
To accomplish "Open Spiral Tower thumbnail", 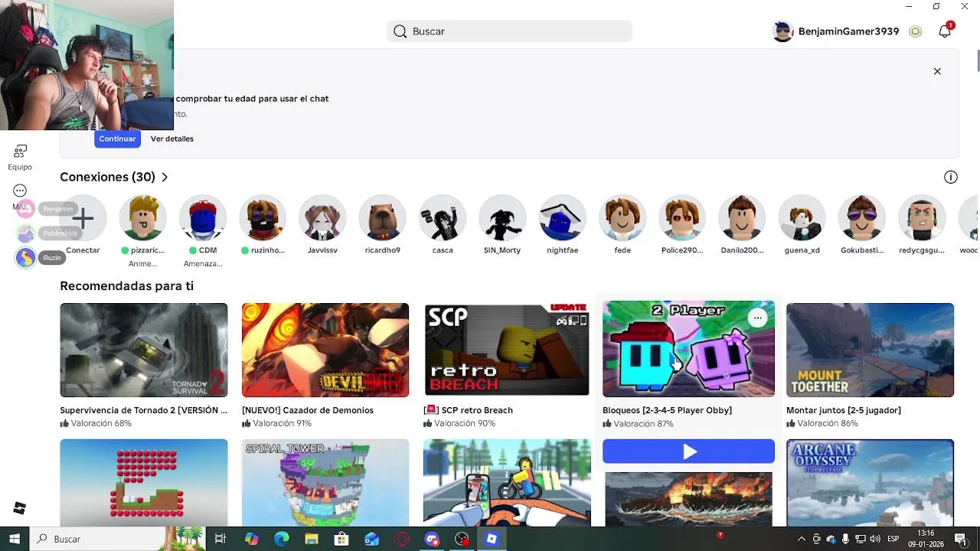I will coord(325,483).
